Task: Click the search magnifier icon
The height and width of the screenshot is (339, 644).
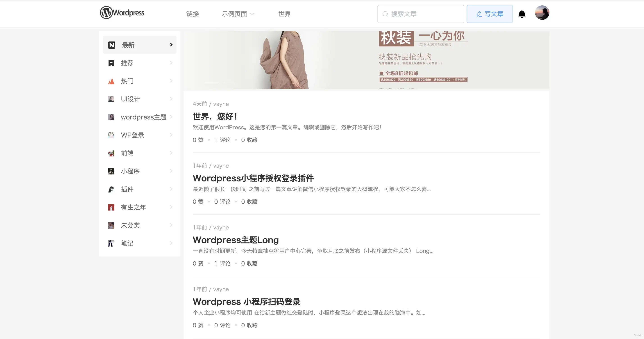Action: point(385,14)
